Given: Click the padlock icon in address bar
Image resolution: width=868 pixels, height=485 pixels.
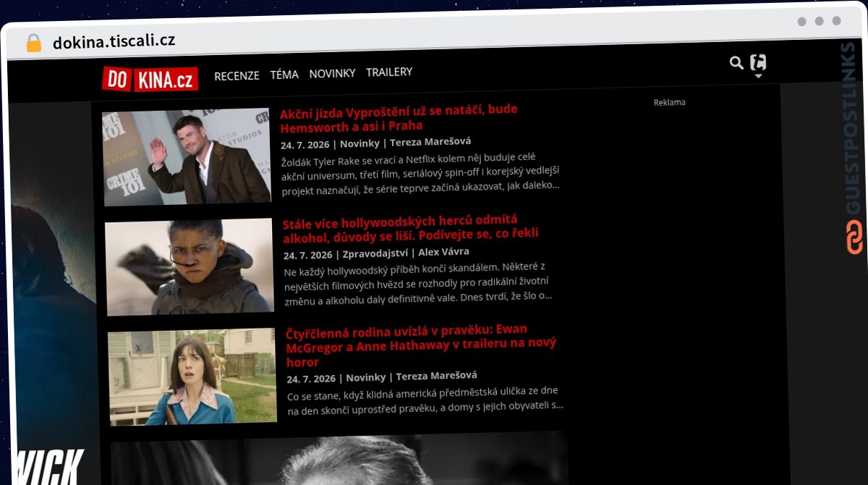Looking at the screenshot, I should pos(33,43).
